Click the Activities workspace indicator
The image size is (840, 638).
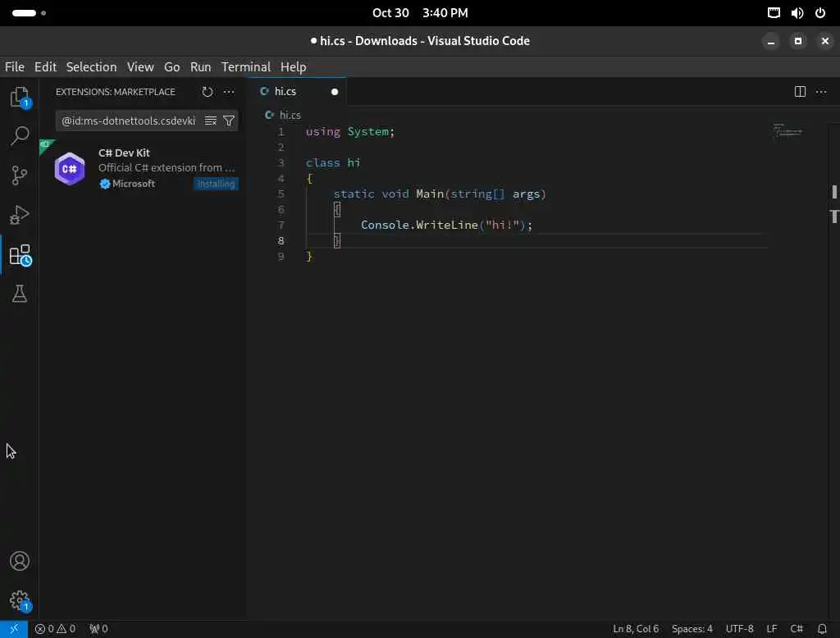29,13
